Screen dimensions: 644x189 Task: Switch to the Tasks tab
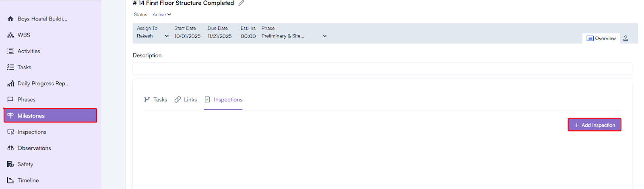coord(155,100)
